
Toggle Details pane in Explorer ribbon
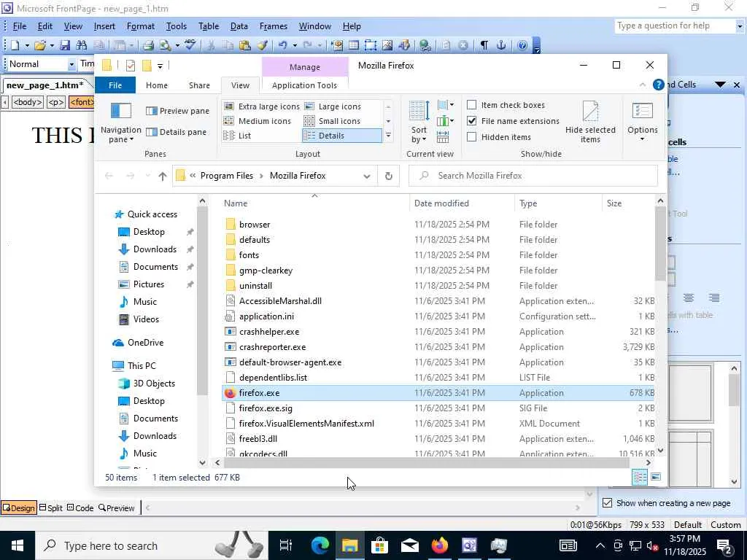177,132
